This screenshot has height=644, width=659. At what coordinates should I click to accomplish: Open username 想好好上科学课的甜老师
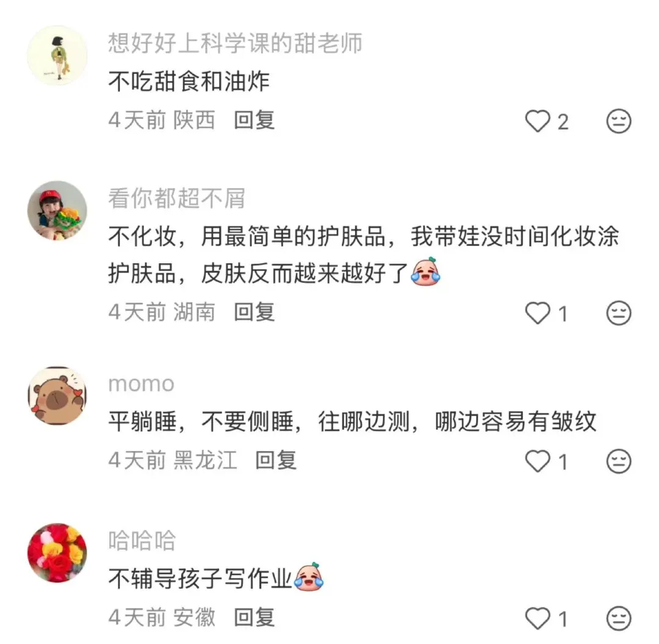235,43
